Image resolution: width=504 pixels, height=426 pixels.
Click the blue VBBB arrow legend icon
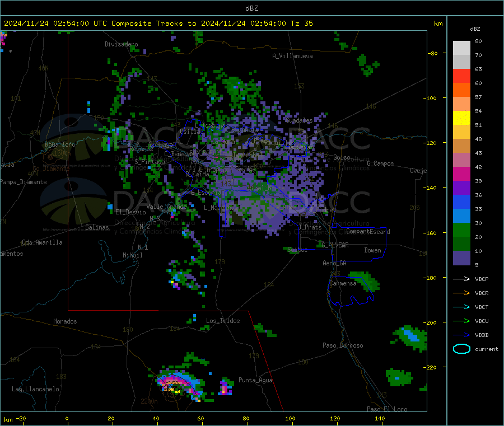point(461,335)
